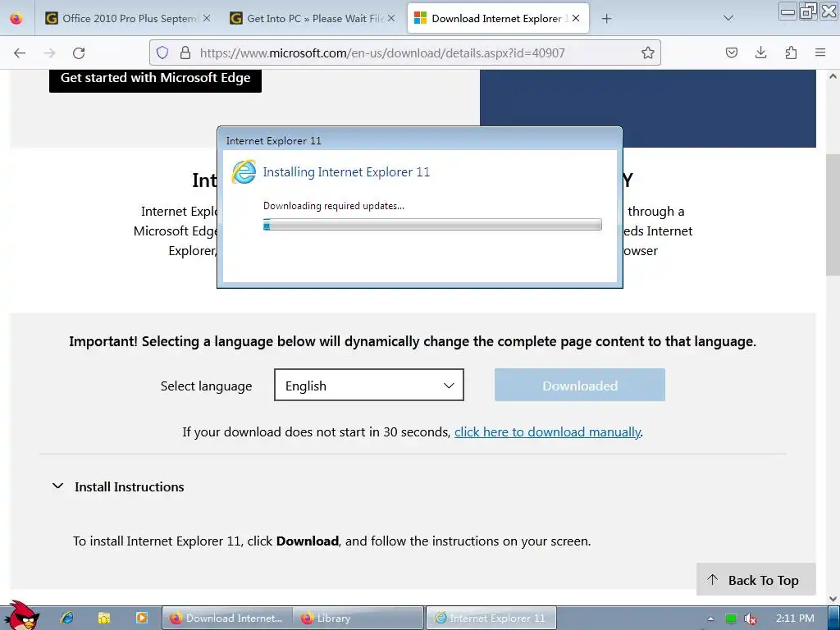Click Downloading required updates text
840x630 pixels.
click(x=333, y=206)
